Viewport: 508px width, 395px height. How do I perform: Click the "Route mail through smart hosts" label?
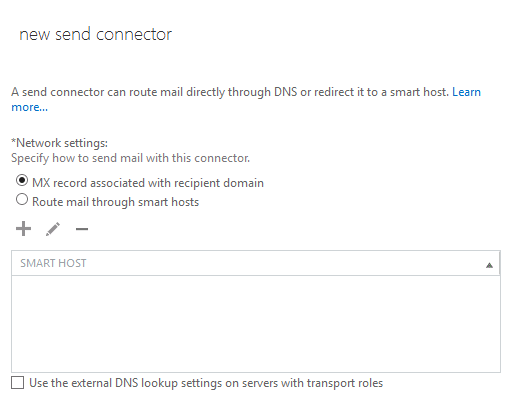[115, 202]
